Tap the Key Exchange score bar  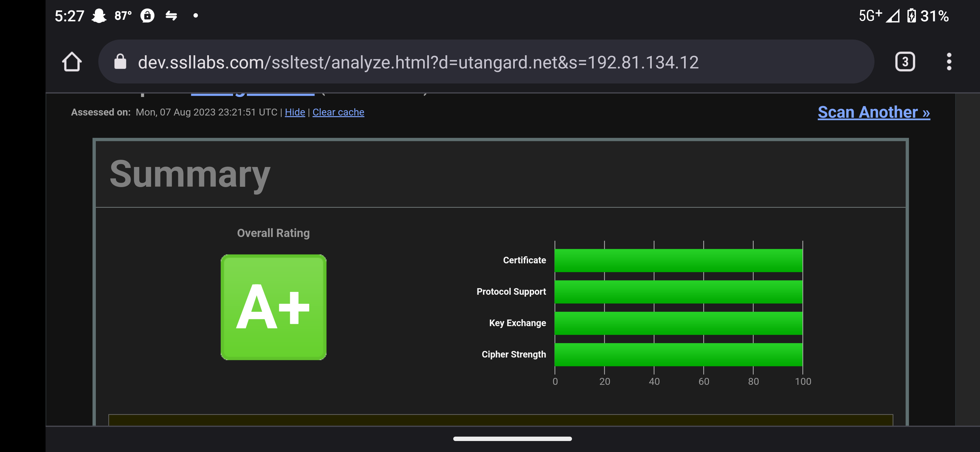pyautogui.click(x=678, y=323)
